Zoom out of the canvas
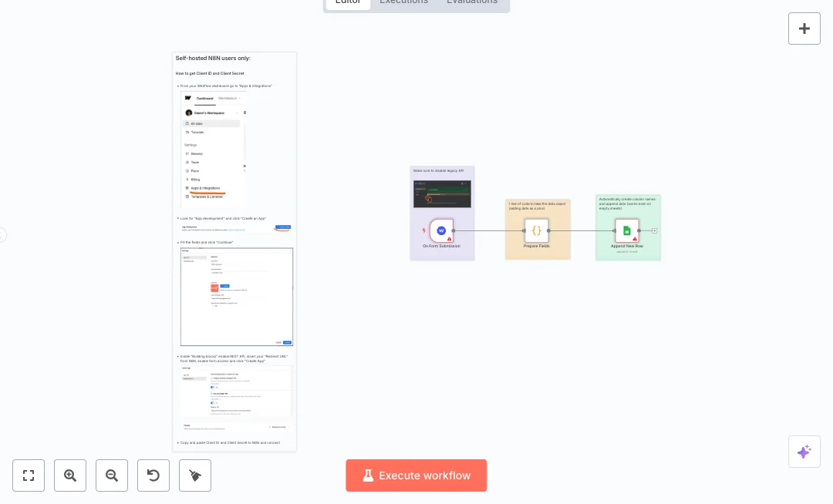The height and width of the screenshot is (504, 833). click(112, 475)
